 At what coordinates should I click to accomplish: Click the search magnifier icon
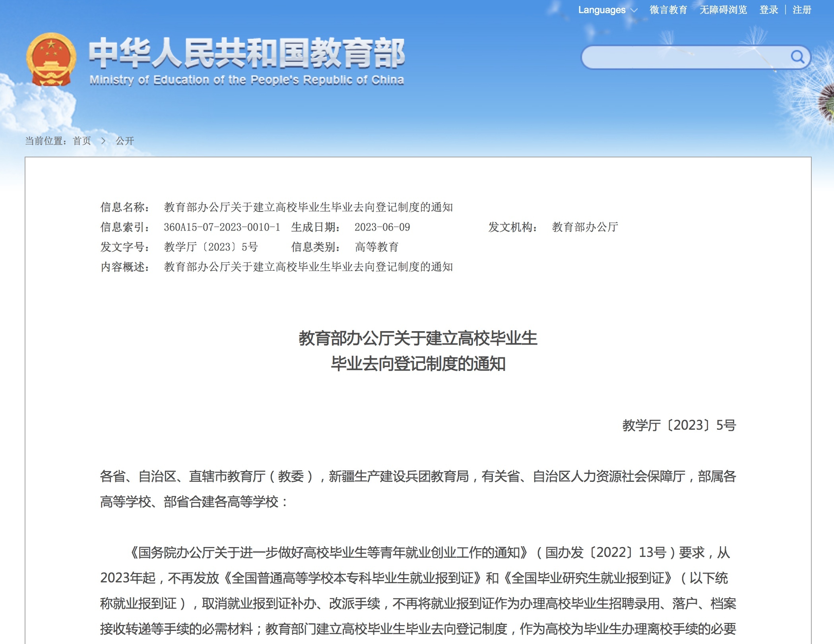[x=797, y=57]
